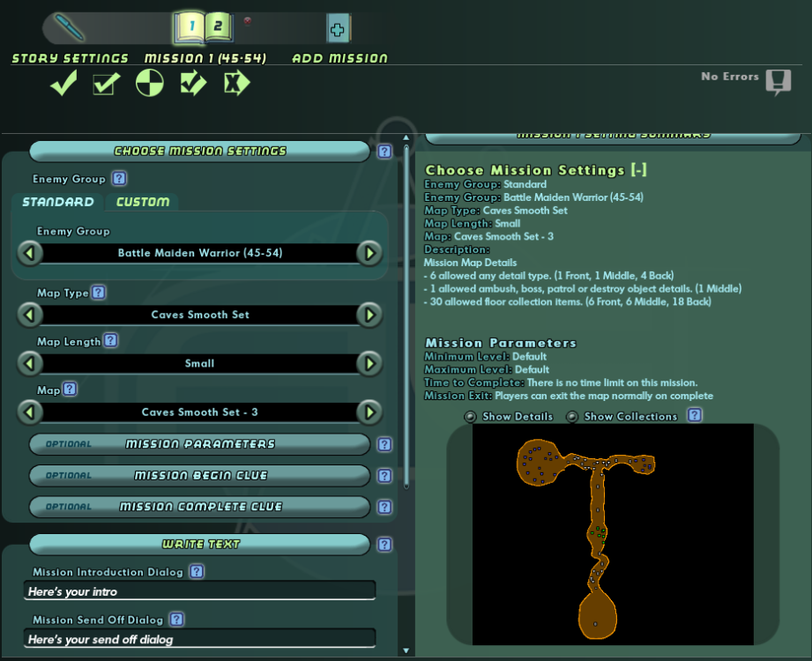Click the Mission Introduction Dialog text field

tap(199, 591)
